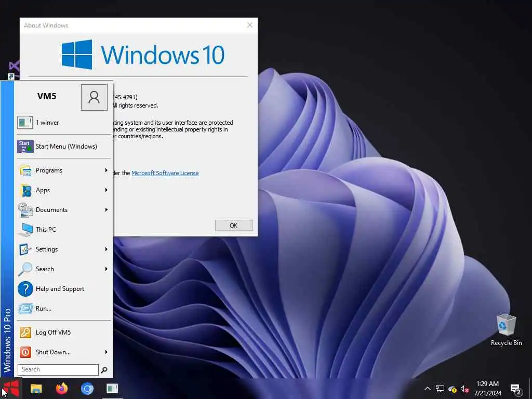The image size is (532, 399).
Task: Select Start Menu (Windows) entry
Action: 64,147
